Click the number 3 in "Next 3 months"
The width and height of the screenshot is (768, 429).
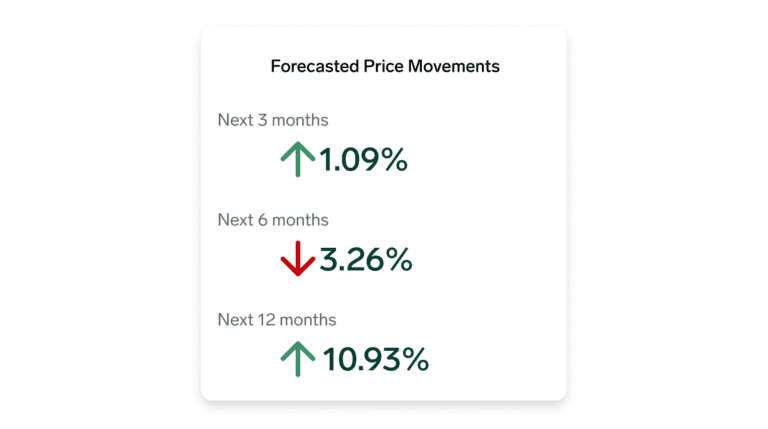point(262,120)
